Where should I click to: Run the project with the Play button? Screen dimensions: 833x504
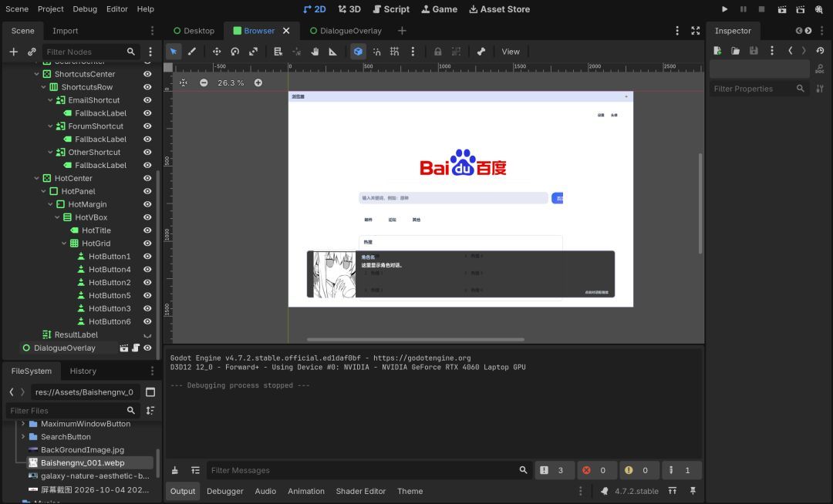click(724, 9)
